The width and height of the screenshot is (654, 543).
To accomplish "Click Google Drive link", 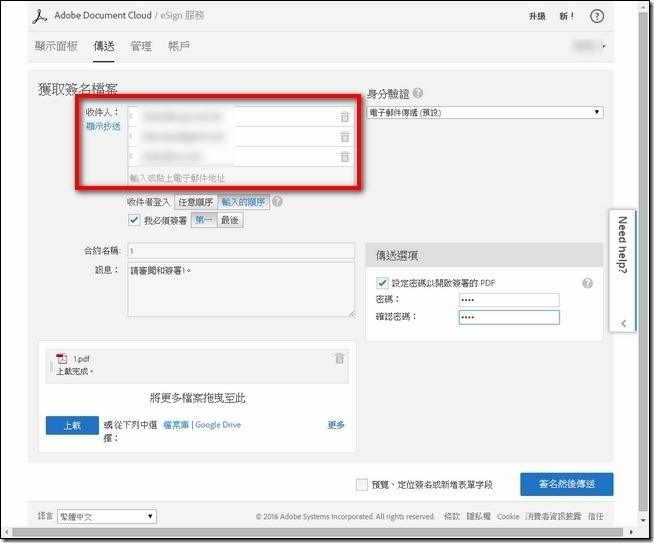I will [218, 425].
